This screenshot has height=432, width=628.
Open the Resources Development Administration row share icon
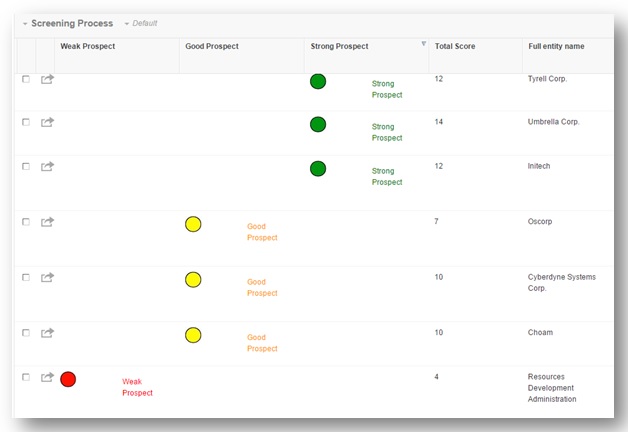pos(47,377)
